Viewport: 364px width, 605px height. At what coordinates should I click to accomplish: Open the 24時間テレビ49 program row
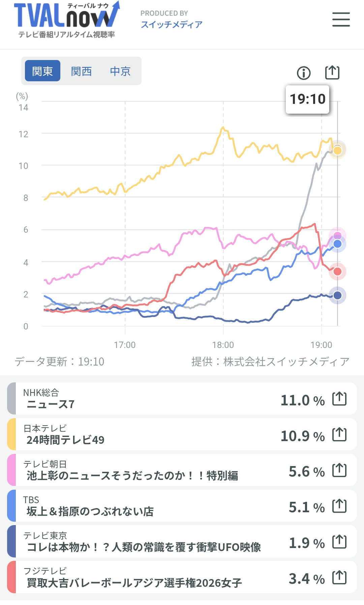[x=182, y=434]
